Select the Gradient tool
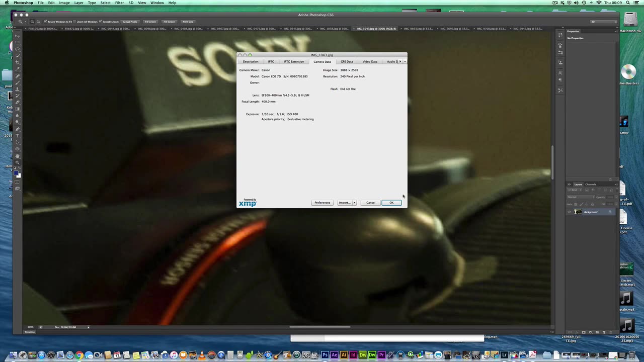Screen dimensions: 644x362 tap(17, 109)
